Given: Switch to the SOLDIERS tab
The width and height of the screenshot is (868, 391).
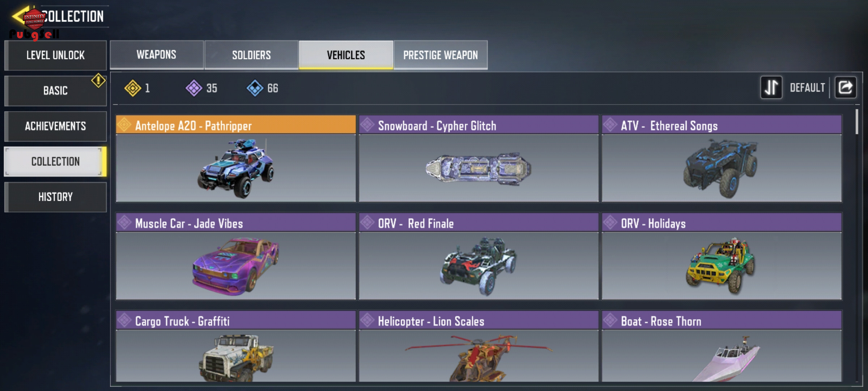Looking at the screenshot, I should (x=251, y=55).
